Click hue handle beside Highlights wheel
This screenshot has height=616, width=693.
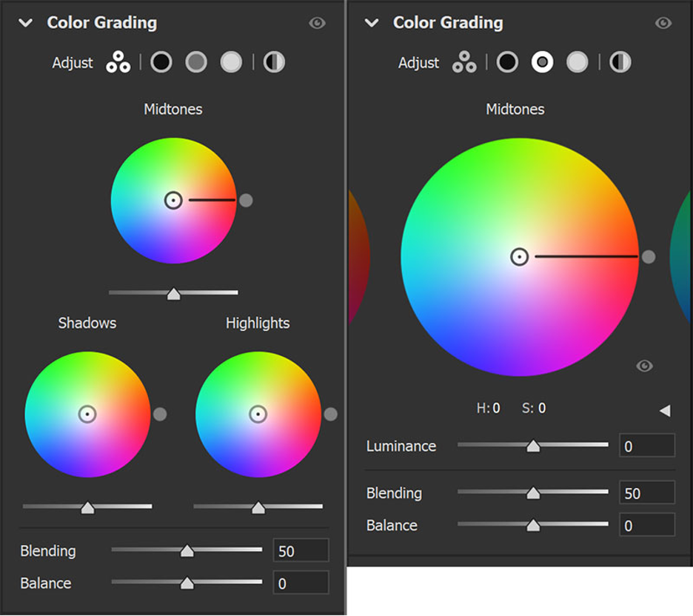tap(331, 415)
